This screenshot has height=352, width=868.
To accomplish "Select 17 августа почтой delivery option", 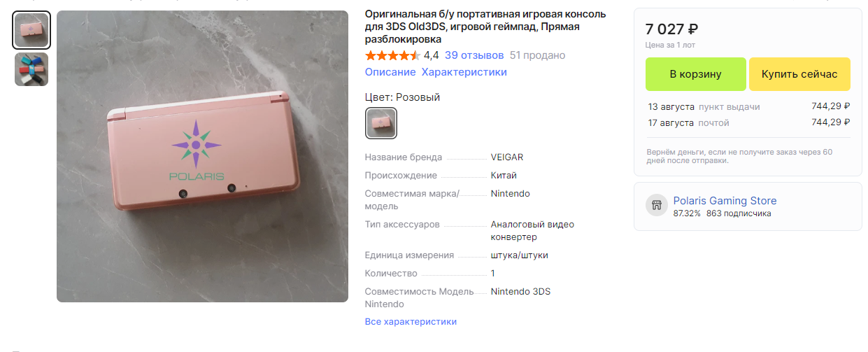I will tap(749, 122).
